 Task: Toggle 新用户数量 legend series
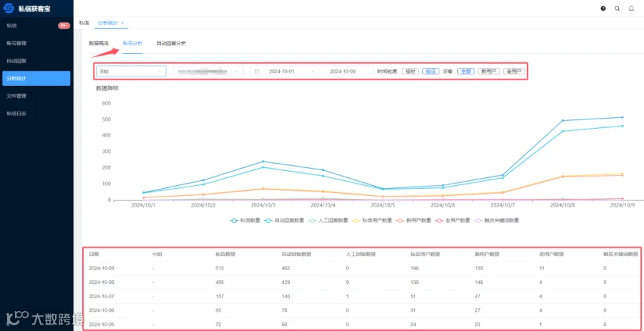(414, 220)
